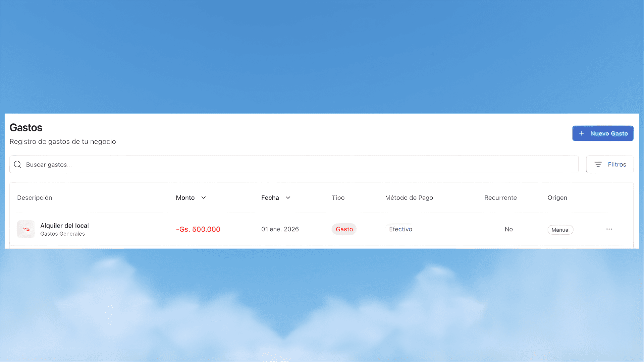Click the 01 ene. 2026 date cell
This screenshot has width=644, height=362.
280,229
